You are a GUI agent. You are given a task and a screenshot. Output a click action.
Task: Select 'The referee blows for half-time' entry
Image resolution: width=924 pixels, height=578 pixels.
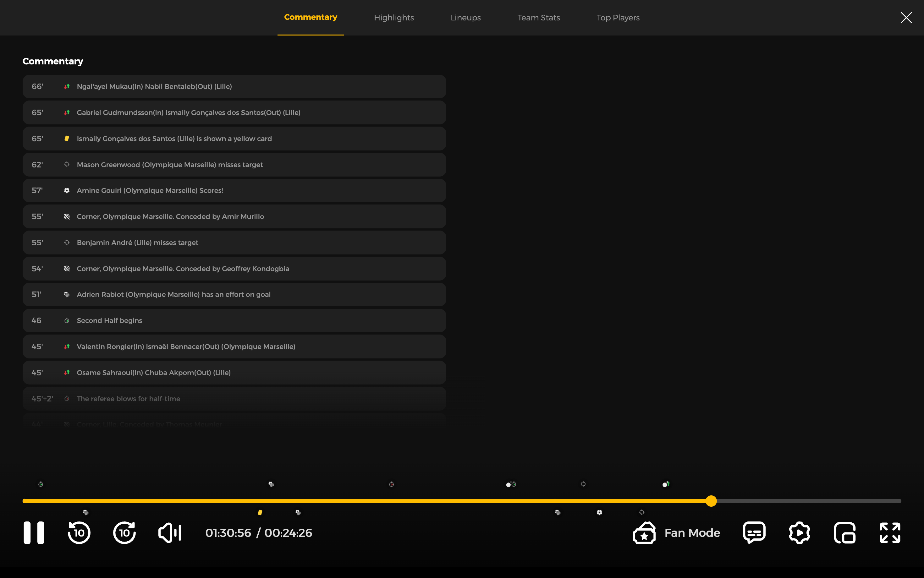click(234, 398)
